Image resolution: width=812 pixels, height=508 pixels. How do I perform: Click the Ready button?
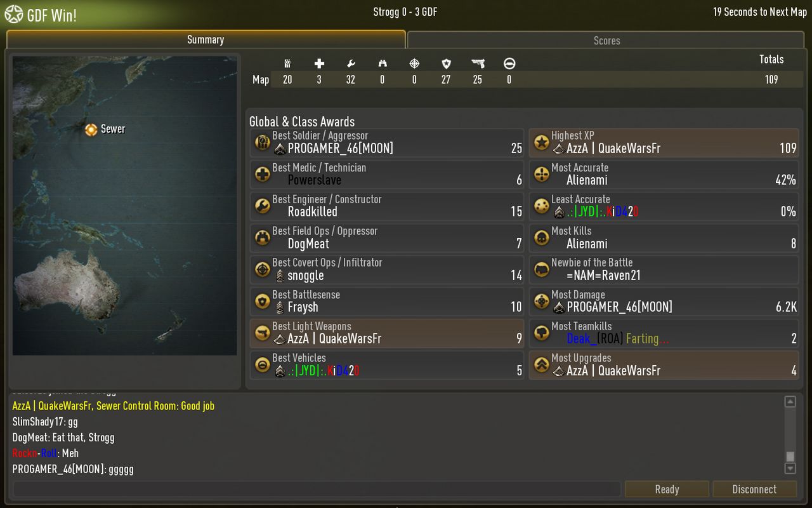point(667,489)
